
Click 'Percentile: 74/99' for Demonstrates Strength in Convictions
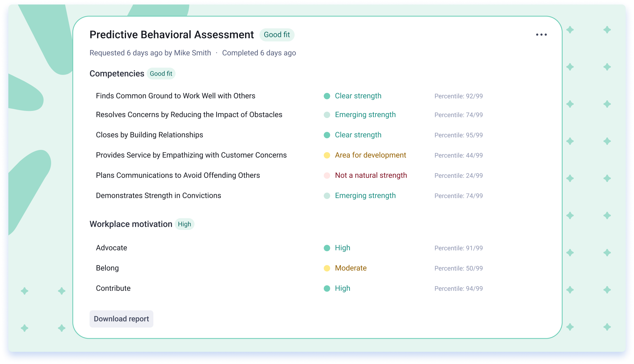(x=458, y=196)
